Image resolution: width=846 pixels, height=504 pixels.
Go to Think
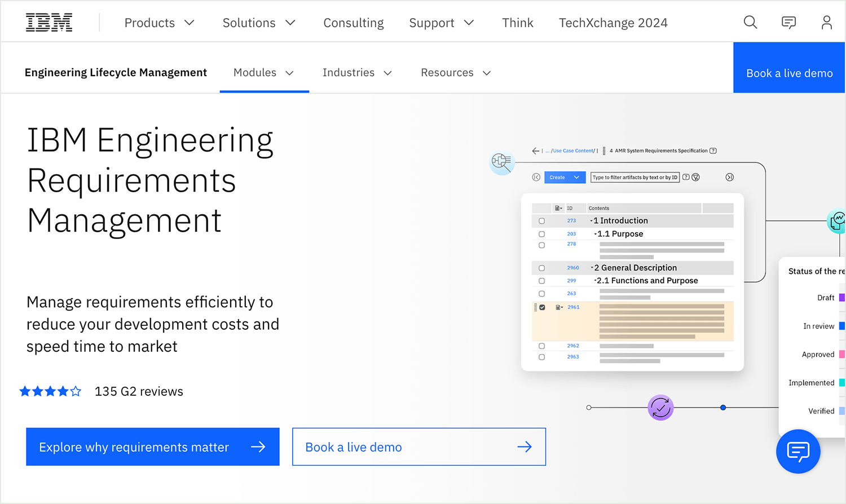(x=518, y=23)
